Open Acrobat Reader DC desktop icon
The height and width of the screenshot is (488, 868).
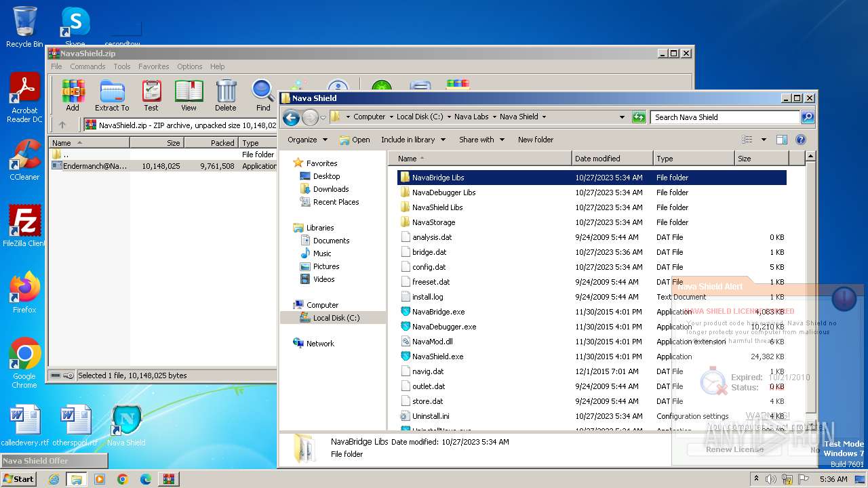(24, 98)
